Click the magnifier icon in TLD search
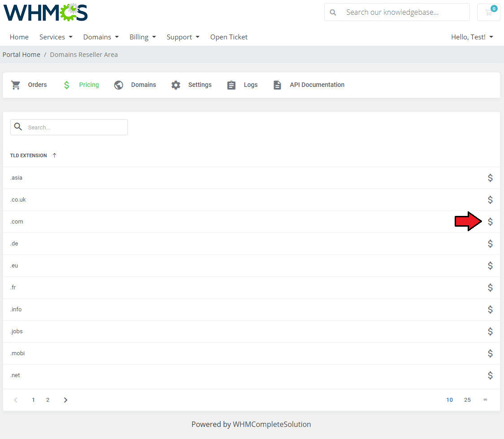 18,127
